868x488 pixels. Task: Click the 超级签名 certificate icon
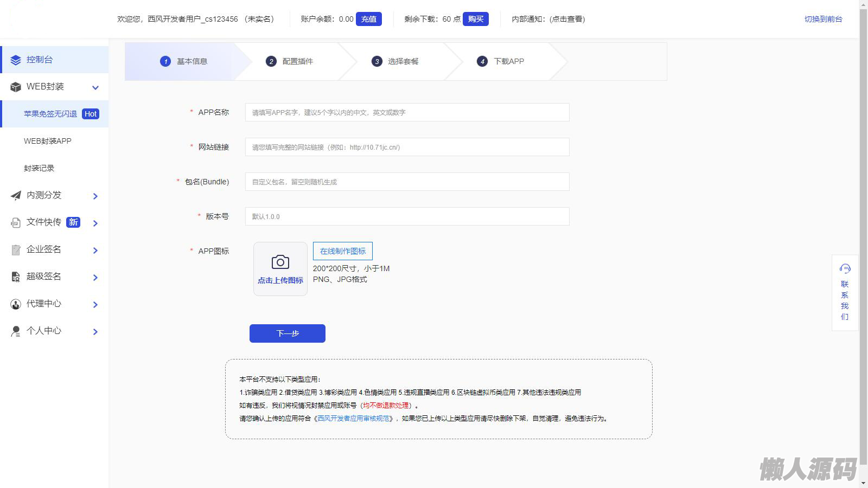(16, 277)
